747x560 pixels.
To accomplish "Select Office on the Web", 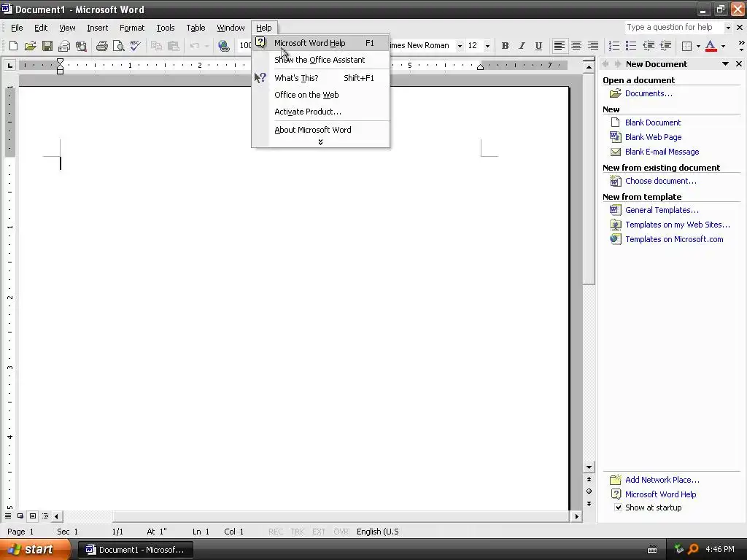I will click(x=321, y=95).
